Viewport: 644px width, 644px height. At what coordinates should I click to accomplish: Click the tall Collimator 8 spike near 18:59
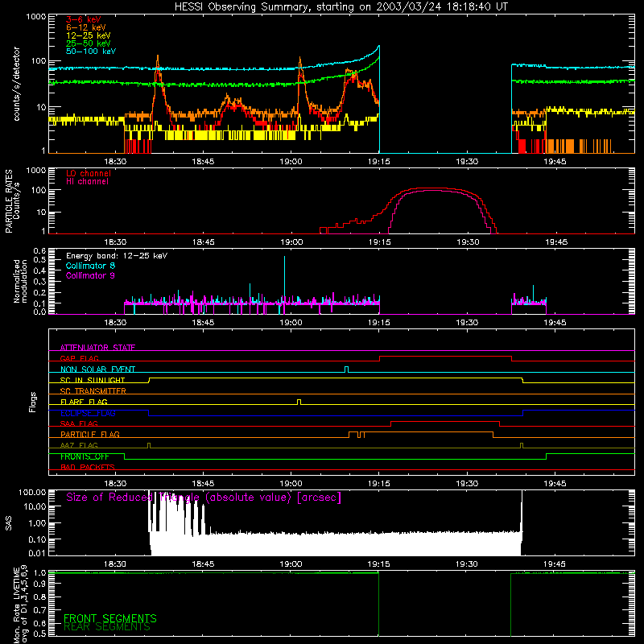pos(284,279)
